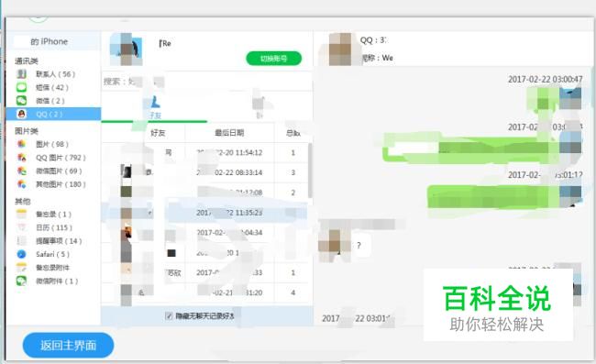Open the 其他图片 (180) category
Viewport: 596px width, 364px height.
[x=53, y=184]
